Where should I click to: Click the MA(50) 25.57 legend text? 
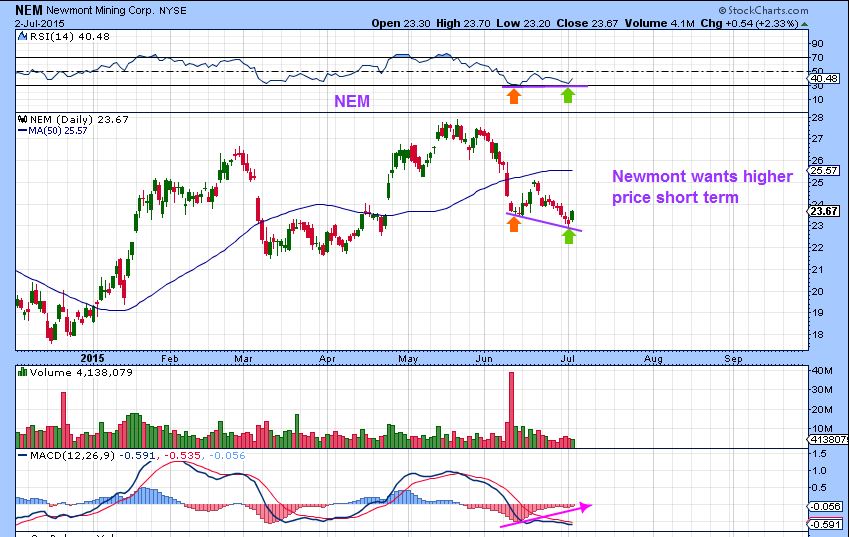[57, 130]
